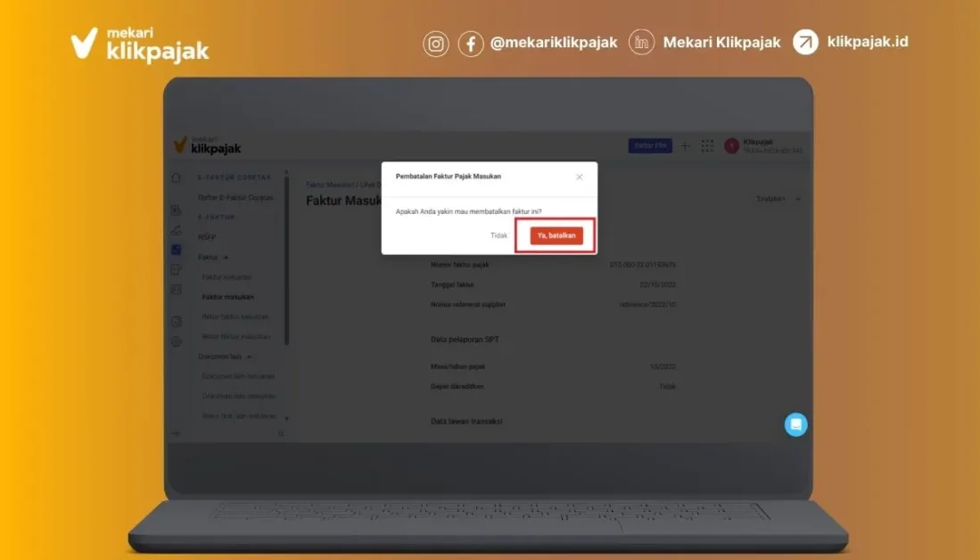Viewport: 980px width, 560px height.
Task: Click the Klikpajak user avatar
Action: coord(731,145)
